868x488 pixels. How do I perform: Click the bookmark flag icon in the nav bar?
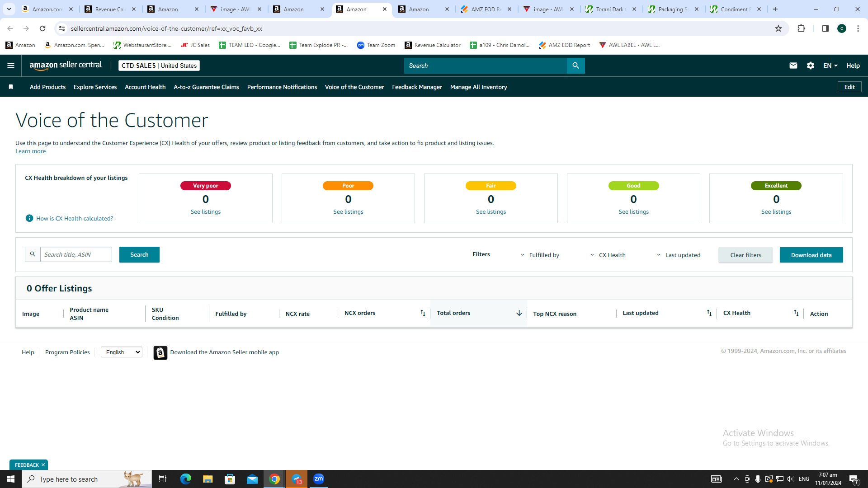[x=11, y=87]
